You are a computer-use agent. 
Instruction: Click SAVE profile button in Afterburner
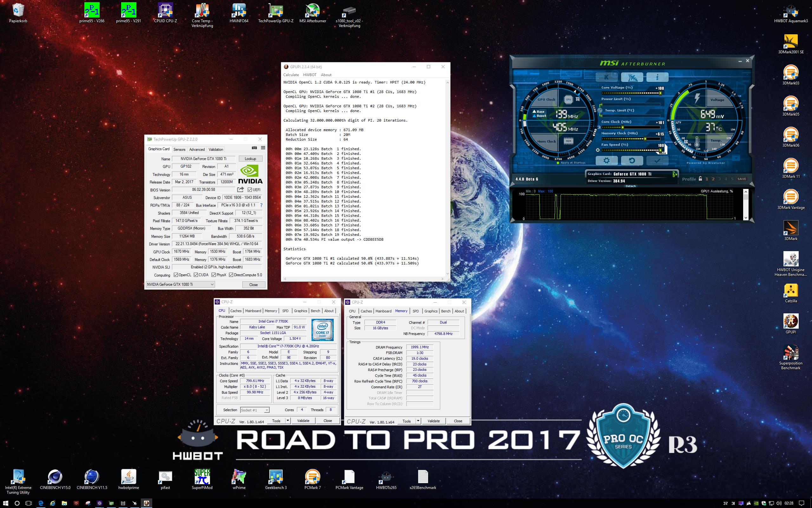pos(742,179)
